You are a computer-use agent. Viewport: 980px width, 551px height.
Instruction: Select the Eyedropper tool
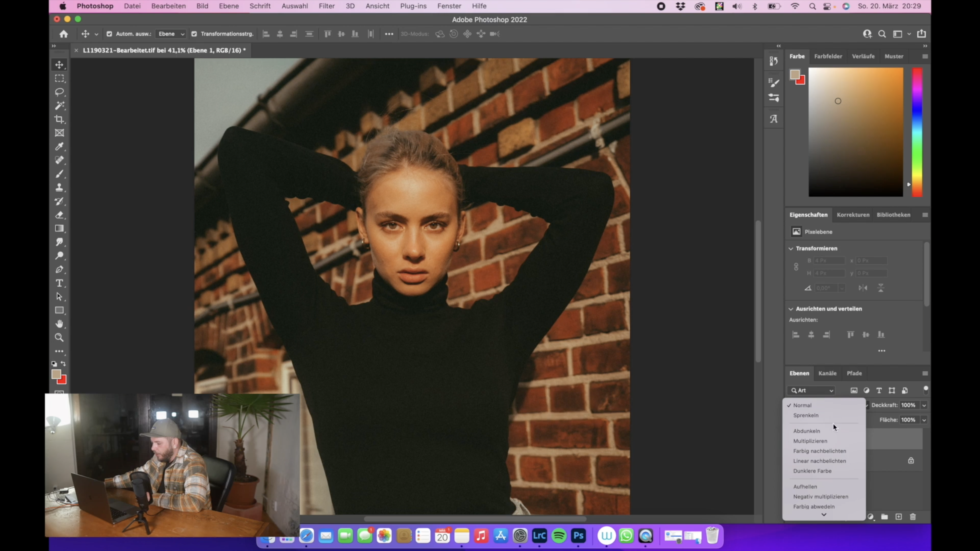[59, 146]
